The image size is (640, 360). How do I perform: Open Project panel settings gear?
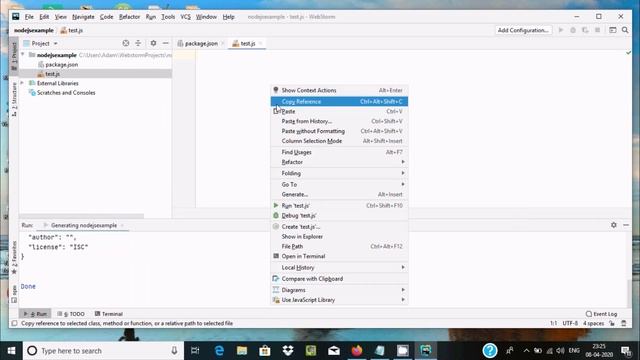[153, 43]
